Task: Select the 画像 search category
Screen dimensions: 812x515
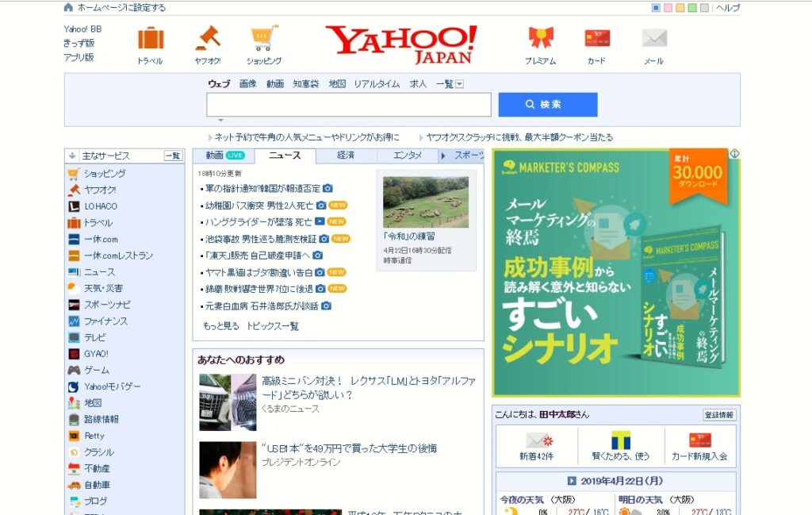Action: coord(248,84)
